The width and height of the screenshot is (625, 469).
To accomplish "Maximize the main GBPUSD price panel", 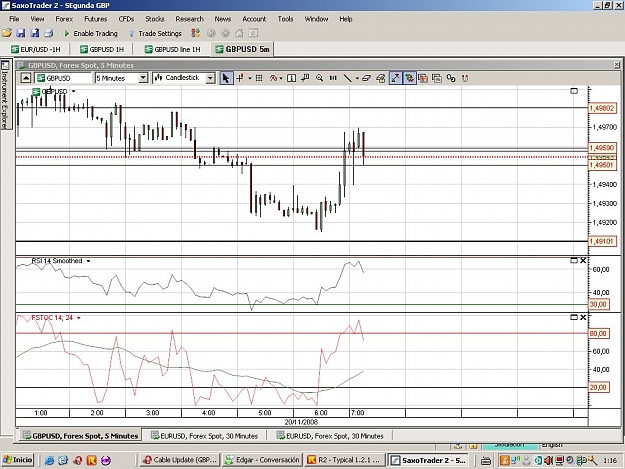I will (x=574, y=91).
